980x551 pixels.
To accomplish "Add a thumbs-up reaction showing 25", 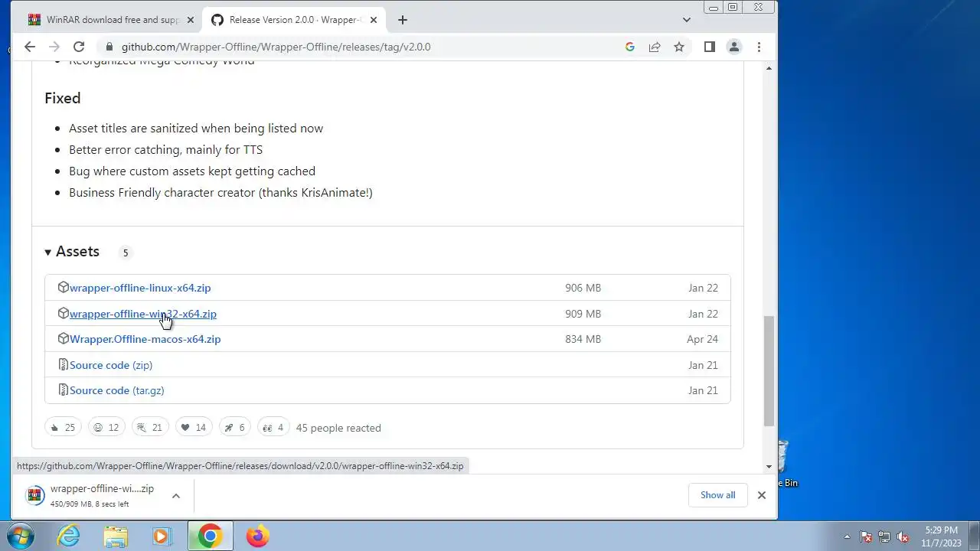I will point(63,428).
